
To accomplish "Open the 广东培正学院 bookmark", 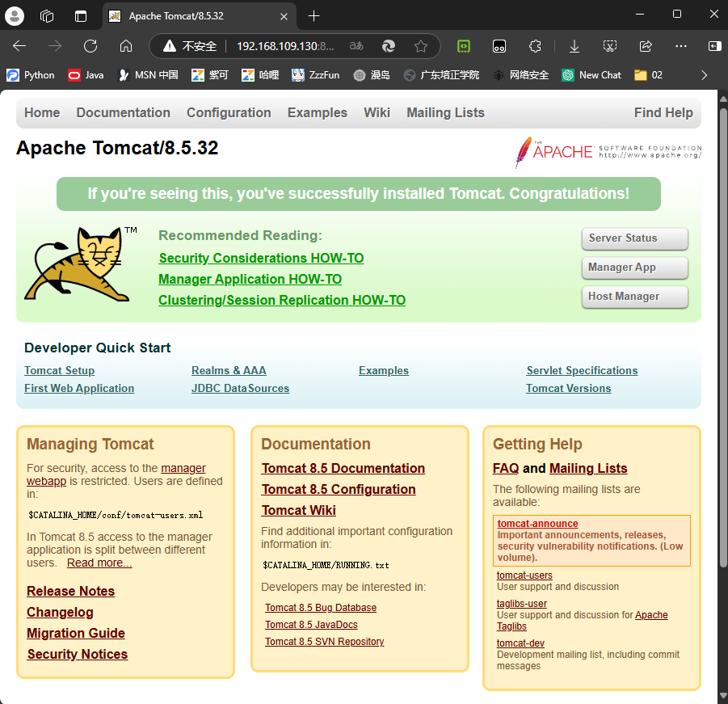I will pos(441,75).
